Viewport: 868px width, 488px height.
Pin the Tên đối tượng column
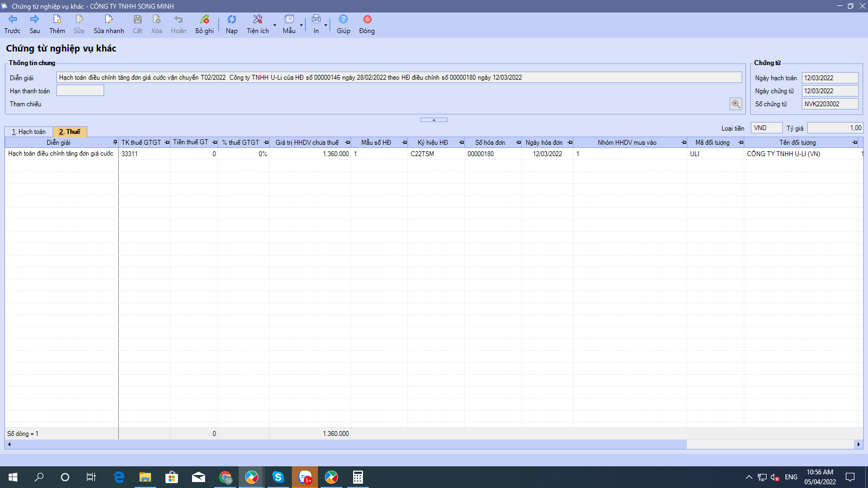tap(854, 143)
